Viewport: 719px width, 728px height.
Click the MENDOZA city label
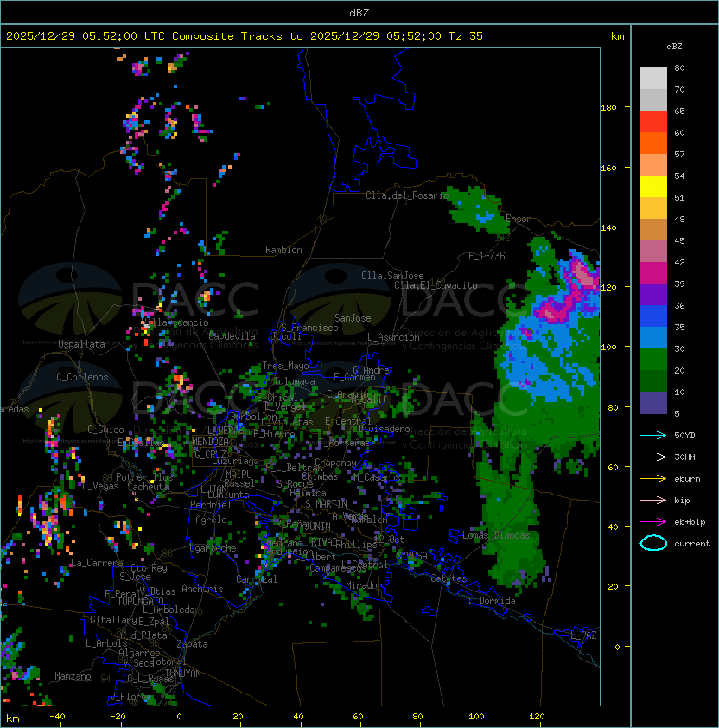[x=210, y=442]
